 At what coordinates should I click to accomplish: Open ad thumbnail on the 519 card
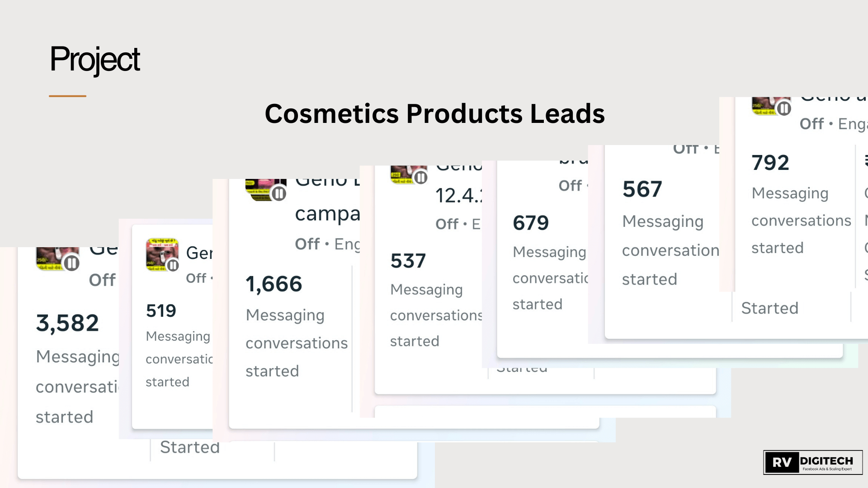[x=159, y=253]
